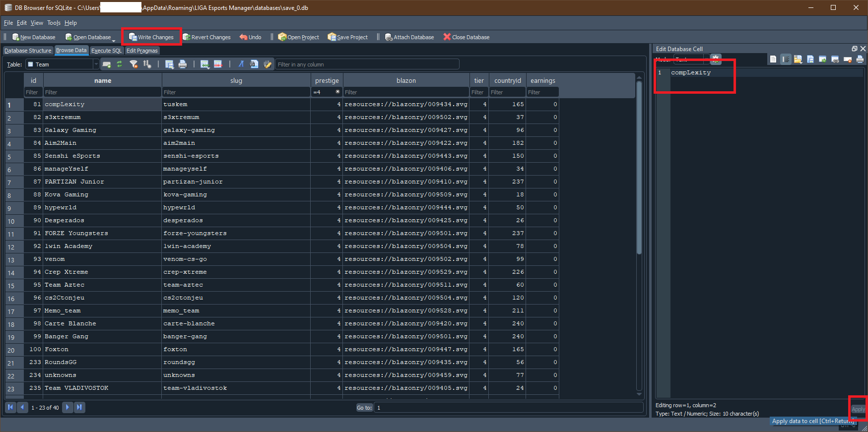Screen dimensions: 868x432
Task: Clear sorting with the arrows icon
Action: 147,64
